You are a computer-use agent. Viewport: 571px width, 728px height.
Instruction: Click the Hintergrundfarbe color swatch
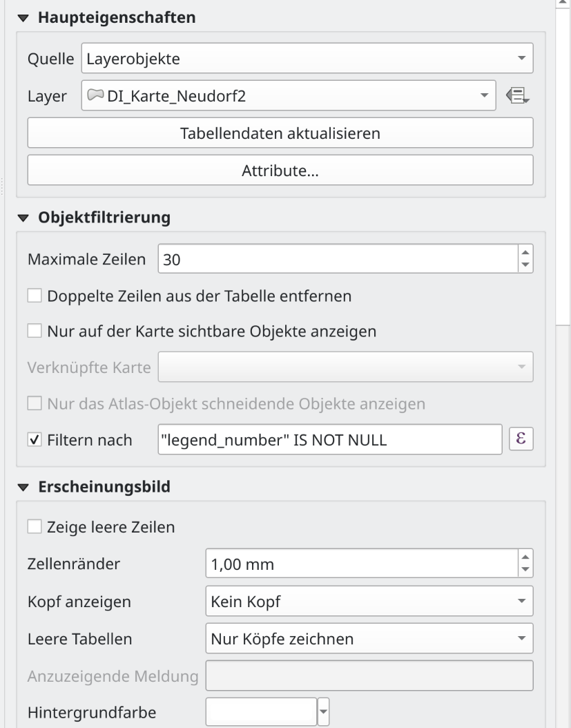[261, 711]
